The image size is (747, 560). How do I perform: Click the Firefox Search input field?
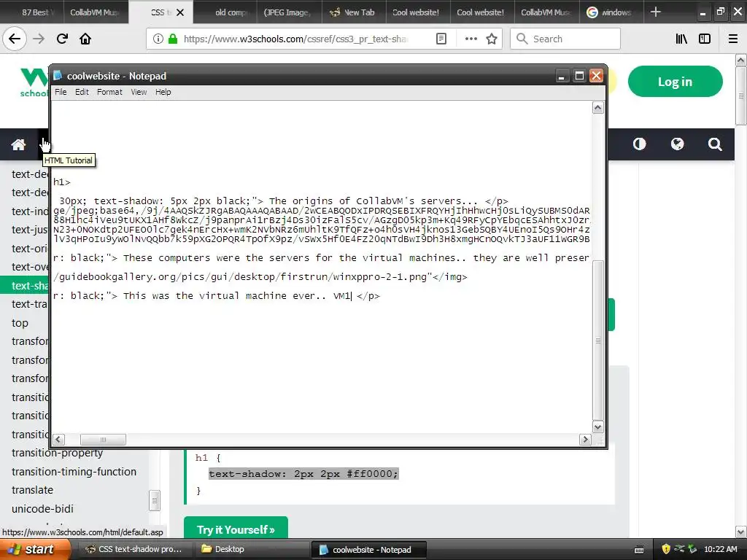(565, 39)
